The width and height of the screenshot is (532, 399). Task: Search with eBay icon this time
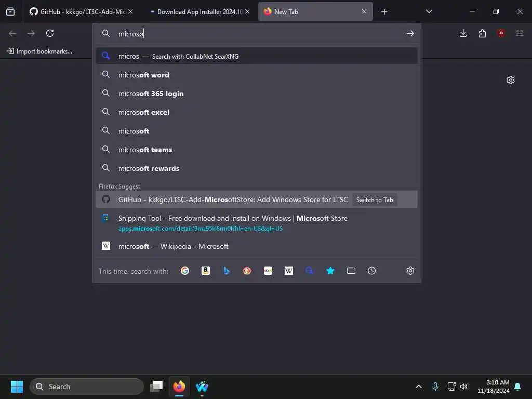[x=268, y=271]
